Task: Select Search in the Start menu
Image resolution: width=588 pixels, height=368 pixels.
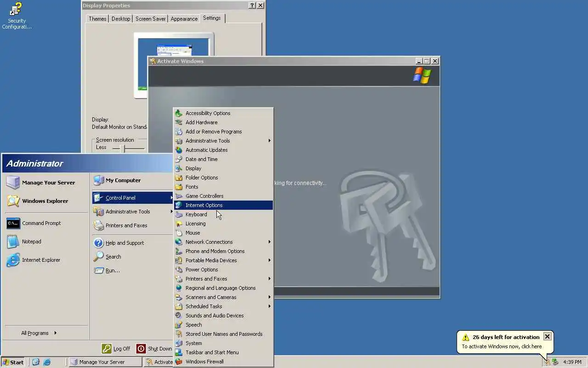Action: pos(132,257)
